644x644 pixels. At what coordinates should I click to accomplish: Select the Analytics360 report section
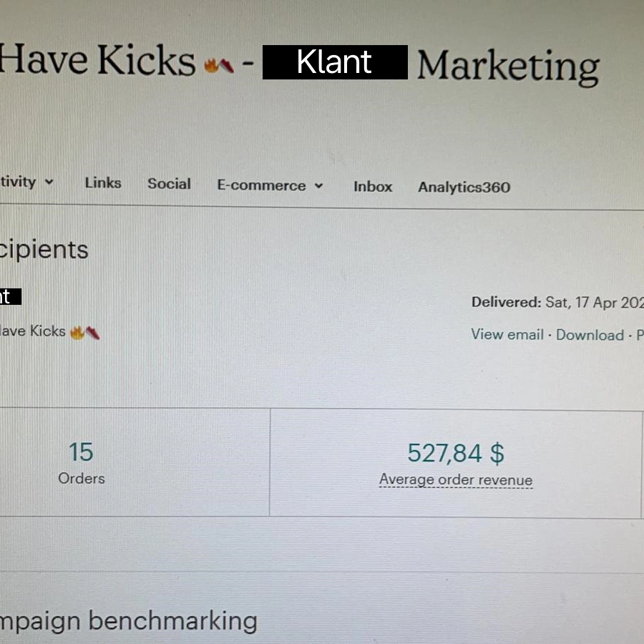(464, 187)
